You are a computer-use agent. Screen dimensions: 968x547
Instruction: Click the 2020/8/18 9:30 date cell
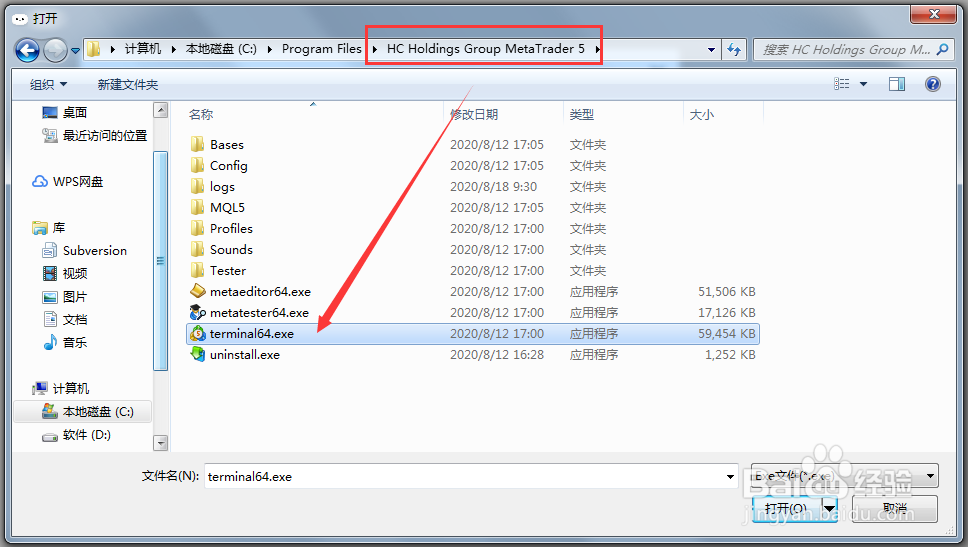click(x=493, y=186)
